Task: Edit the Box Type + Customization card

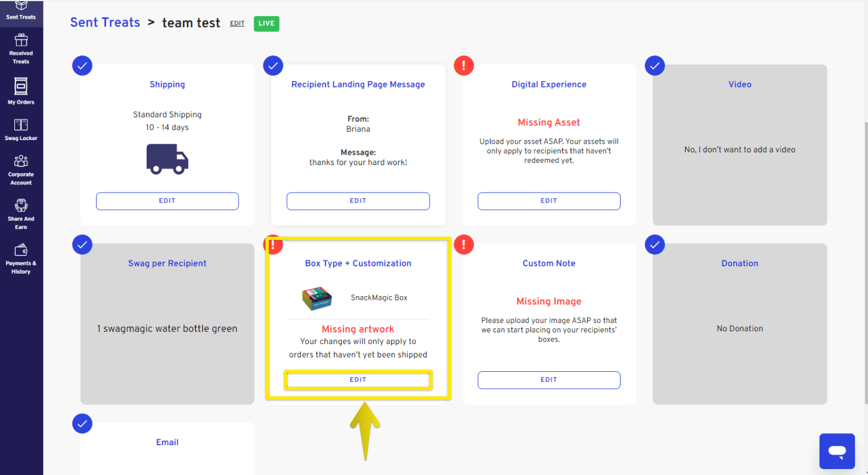Action: (x=358, y=380)
